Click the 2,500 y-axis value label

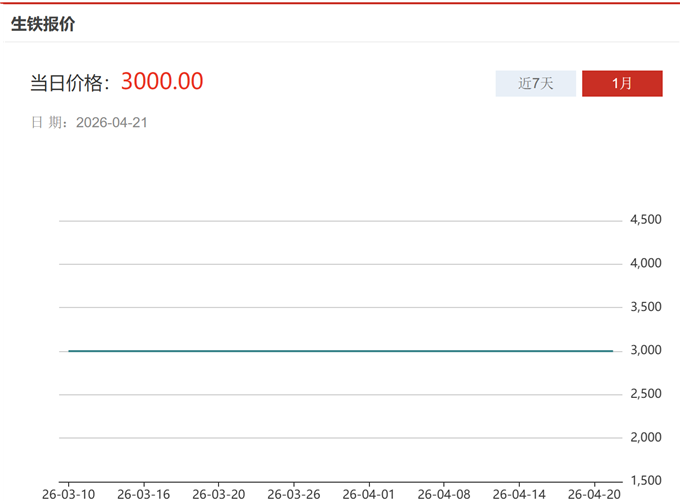pos(645,394)
